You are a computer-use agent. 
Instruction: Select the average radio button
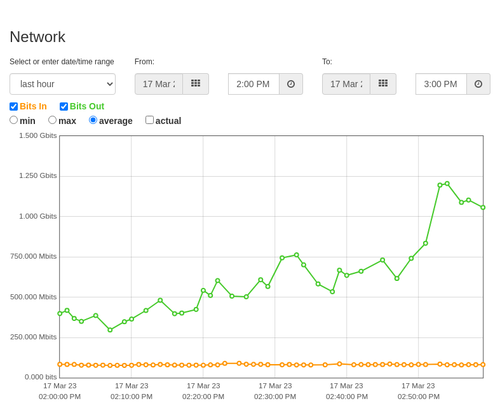93,120
